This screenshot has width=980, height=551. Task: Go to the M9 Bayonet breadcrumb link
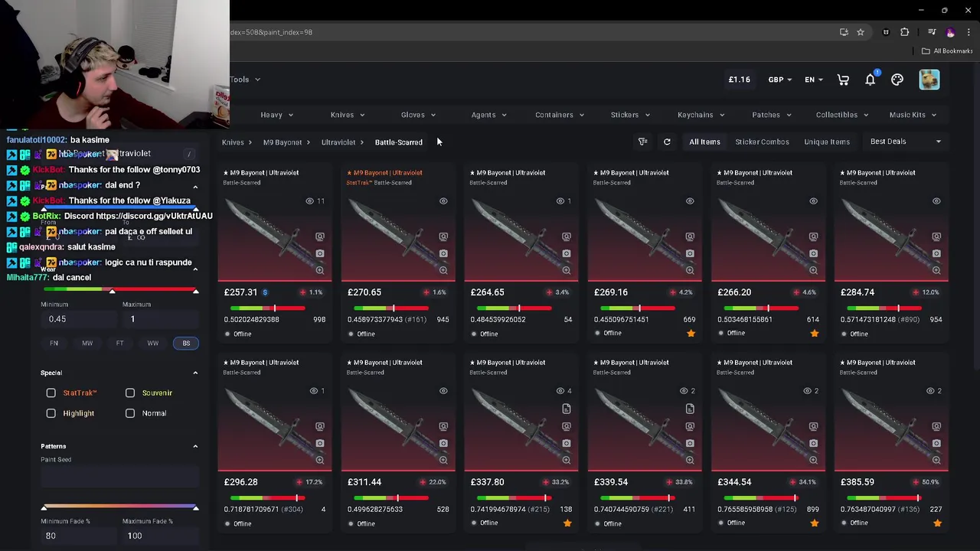[x=283, y=142]
